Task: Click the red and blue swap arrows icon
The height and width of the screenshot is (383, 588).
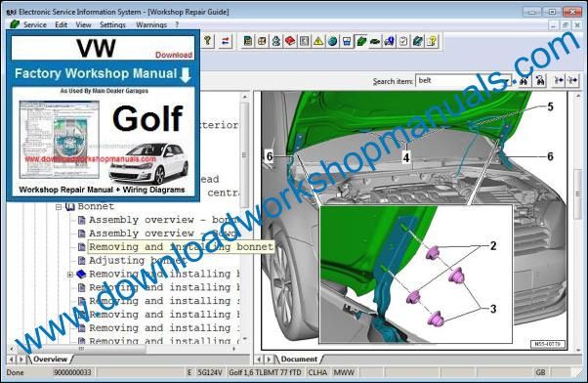Action: 225,40
